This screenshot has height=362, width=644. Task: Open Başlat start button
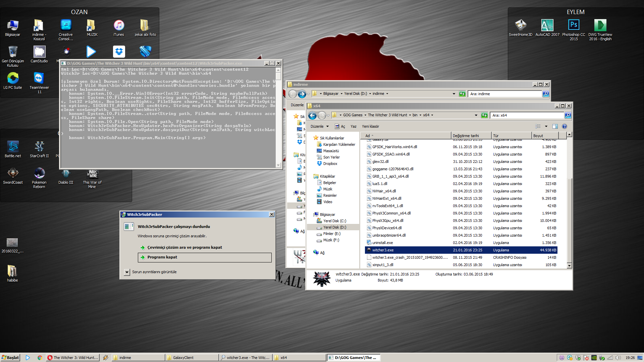point(10,358)
